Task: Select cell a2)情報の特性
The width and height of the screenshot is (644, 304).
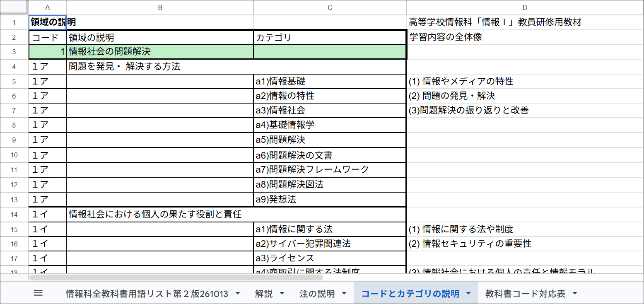Action: [330, 96]
